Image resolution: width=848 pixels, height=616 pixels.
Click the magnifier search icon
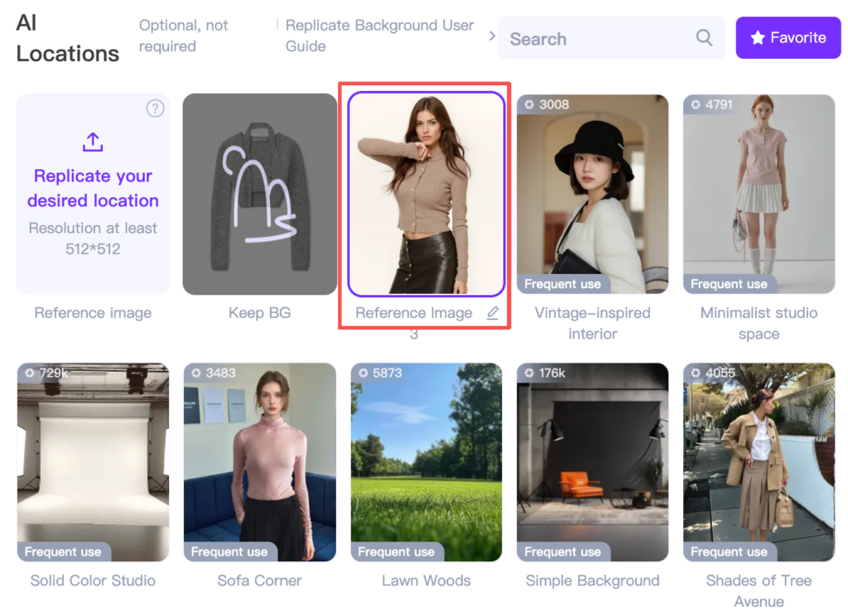(704, 38)
